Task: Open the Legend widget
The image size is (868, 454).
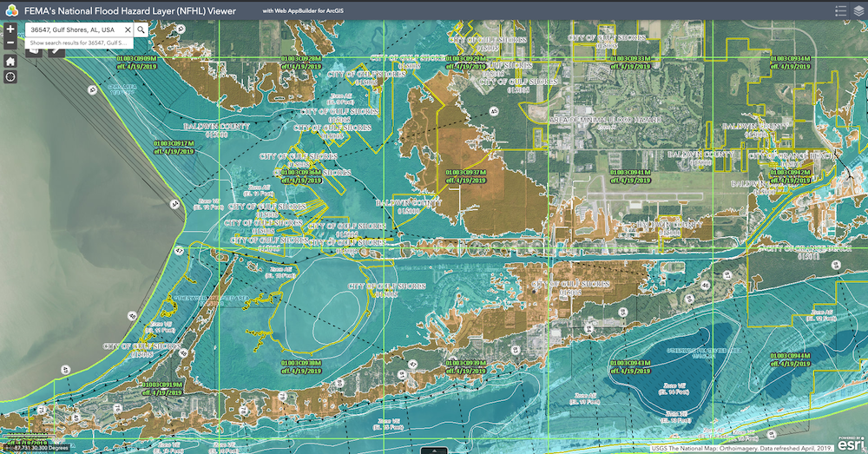Action: click(x=840, y=10)
